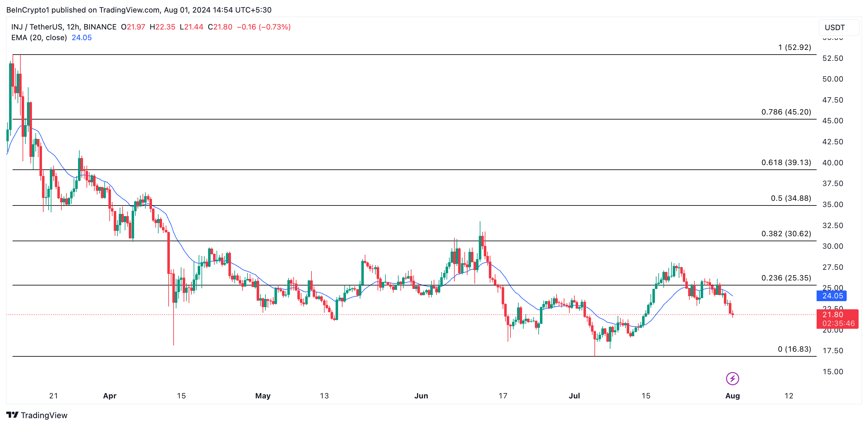Click the blue 24.05 EMA price tag
Viewport: 868px width, 426px height.
(x=832, y=296)
